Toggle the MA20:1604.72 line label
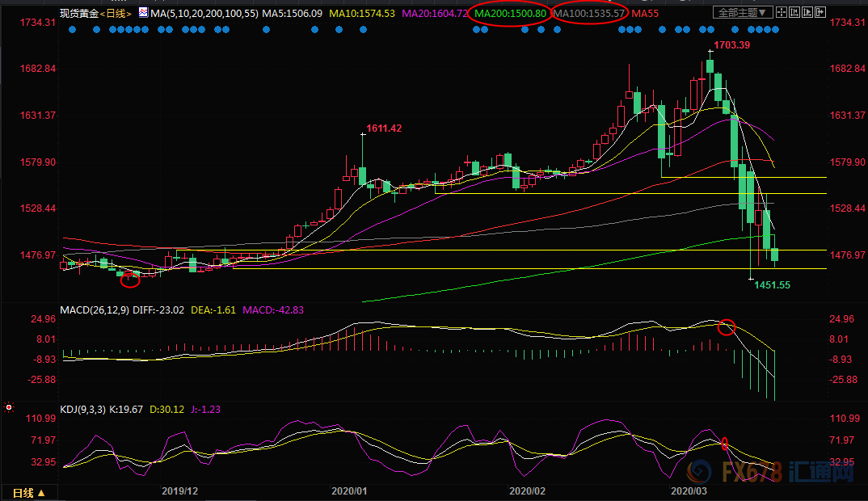This screenshot has height=501, width=868. 435,13
